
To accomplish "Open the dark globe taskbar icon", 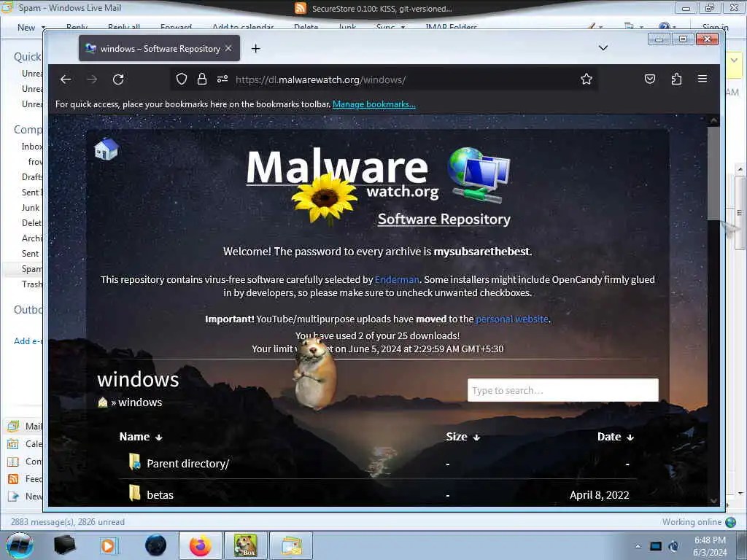I will pos(156,545).
